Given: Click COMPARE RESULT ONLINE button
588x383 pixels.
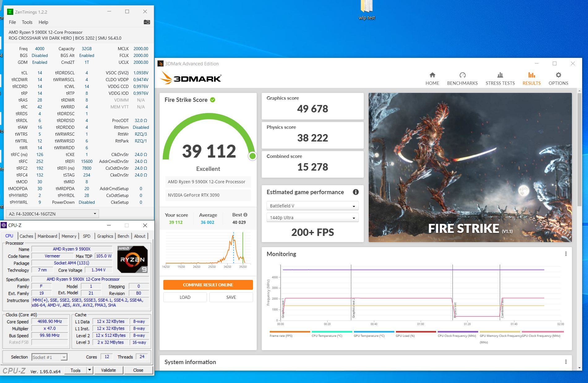Looking at the screenshot, I should [x=208, y=285].
